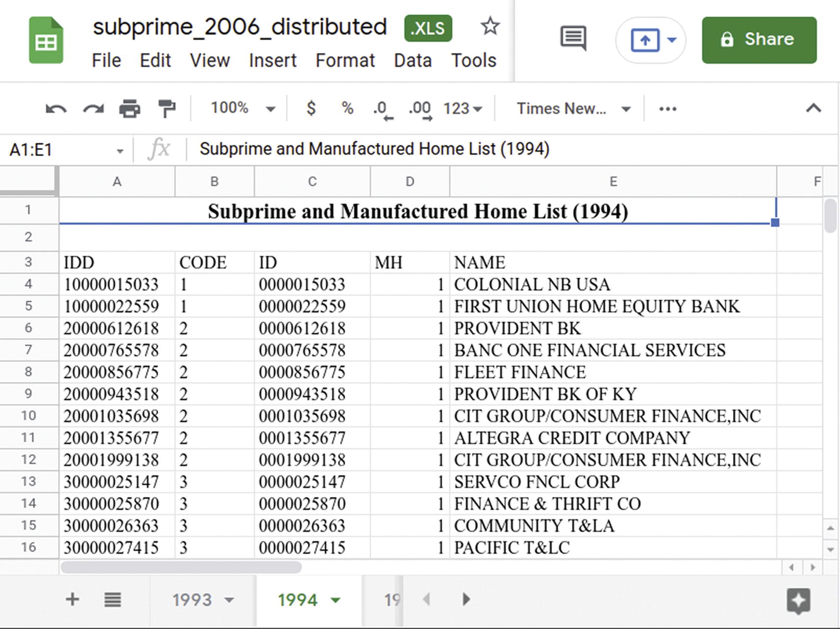Open the Format menu

(345, 60)
